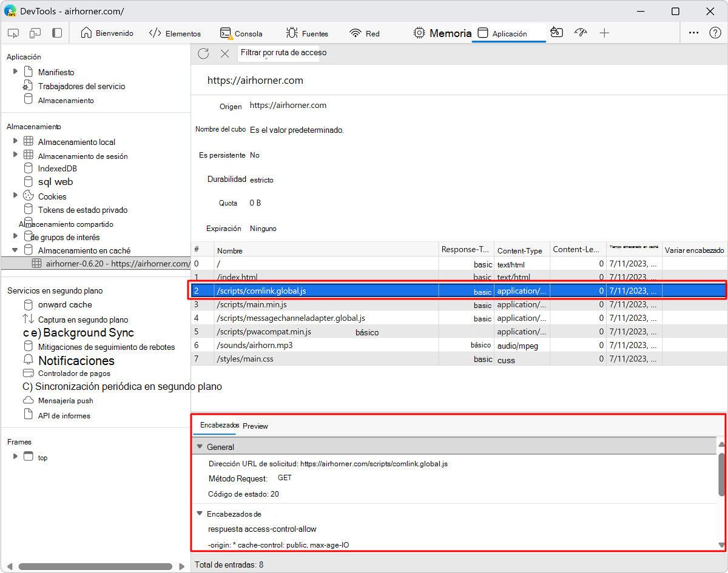Open the Preview tab
Image resolution: width=728 pixels, height=573 pixels.
[255, 426]
